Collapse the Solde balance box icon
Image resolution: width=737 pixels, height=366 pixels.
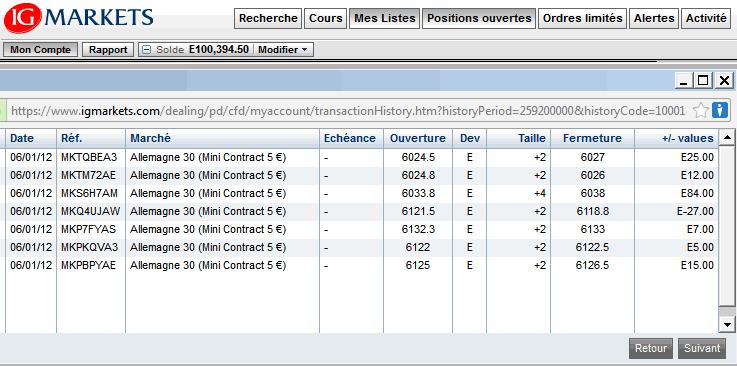coord(147,50)
